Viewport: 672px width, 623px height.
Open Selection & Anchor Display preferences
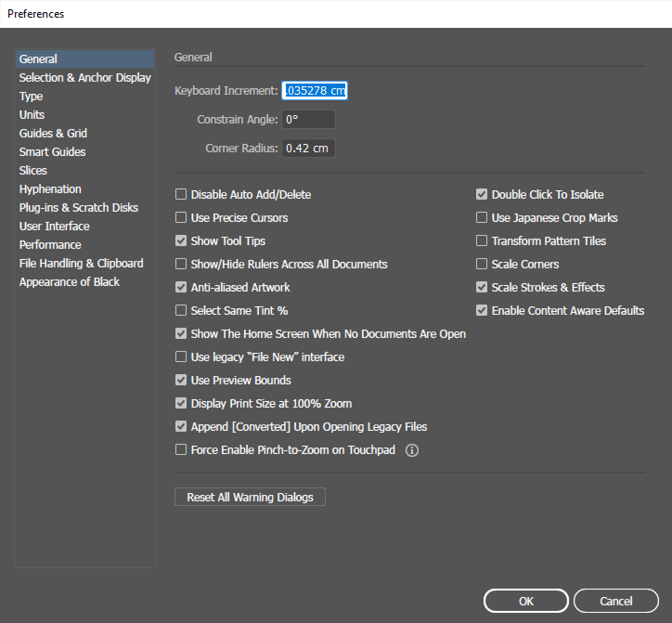(84, 78)
